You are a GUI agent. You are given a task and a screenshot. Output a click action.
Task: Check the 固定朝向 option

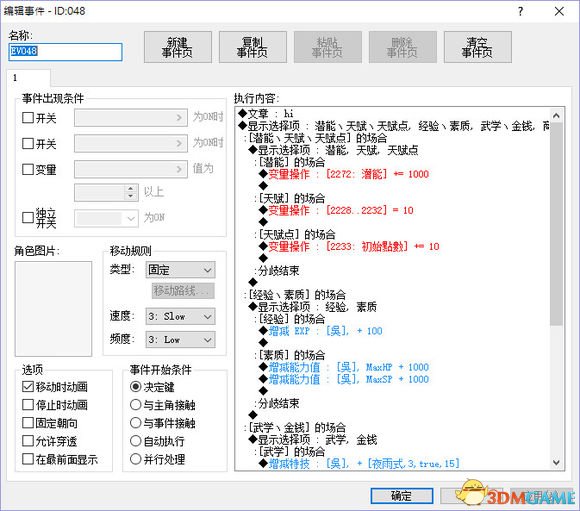point(28,423)
